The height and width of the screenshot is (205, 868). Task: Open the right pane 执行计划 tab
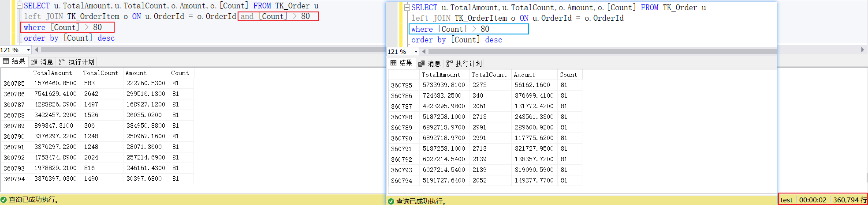coord(465,64)
